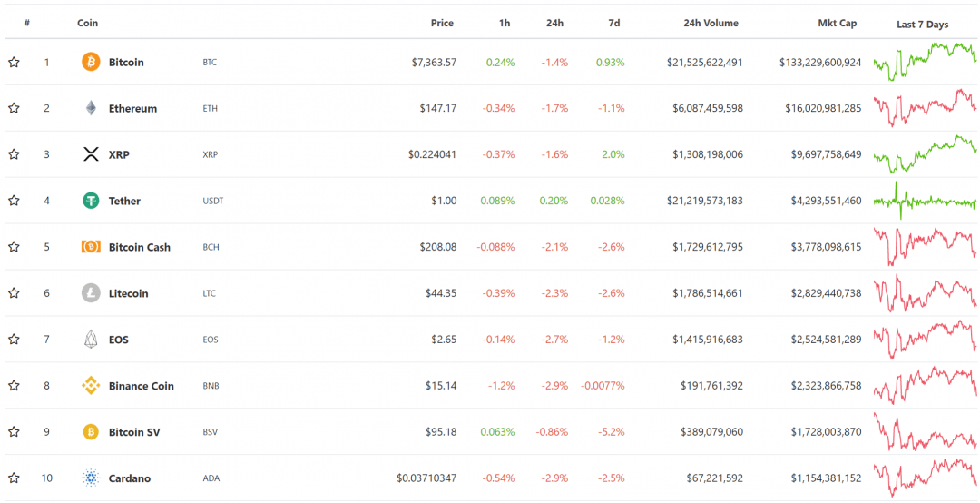Star Binance Coin row
This screenshot has height=503, width=980.
click(x=14, y=385)
